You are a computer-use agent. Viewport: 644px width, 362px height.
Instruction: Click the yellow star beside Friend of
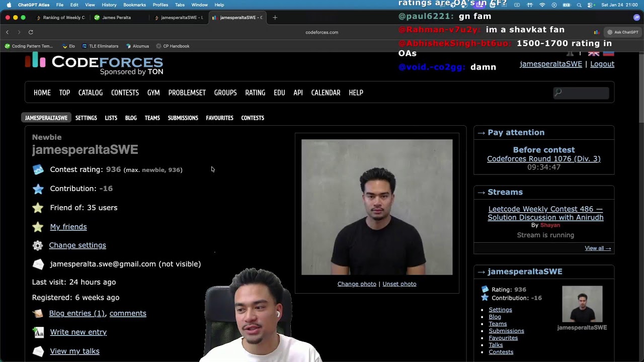(x=38, y=208)
